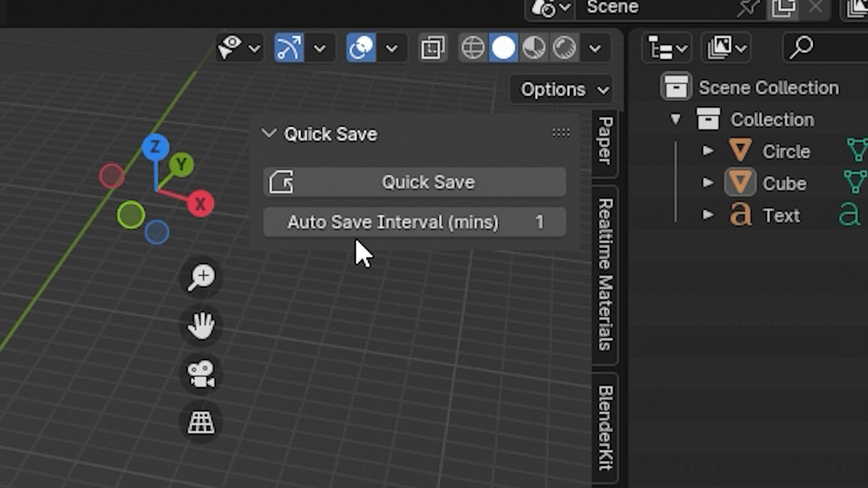Switch viewport to wireframe shading mode
Viewport: 868px width, 488px height.
473,47
